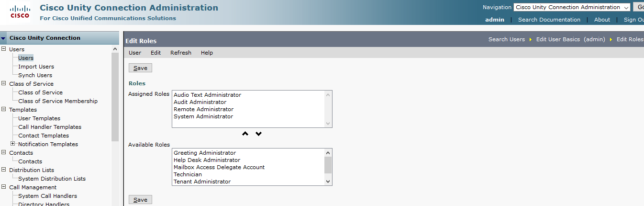
Task: Click the Sign Out link
Action: (633, 20)
